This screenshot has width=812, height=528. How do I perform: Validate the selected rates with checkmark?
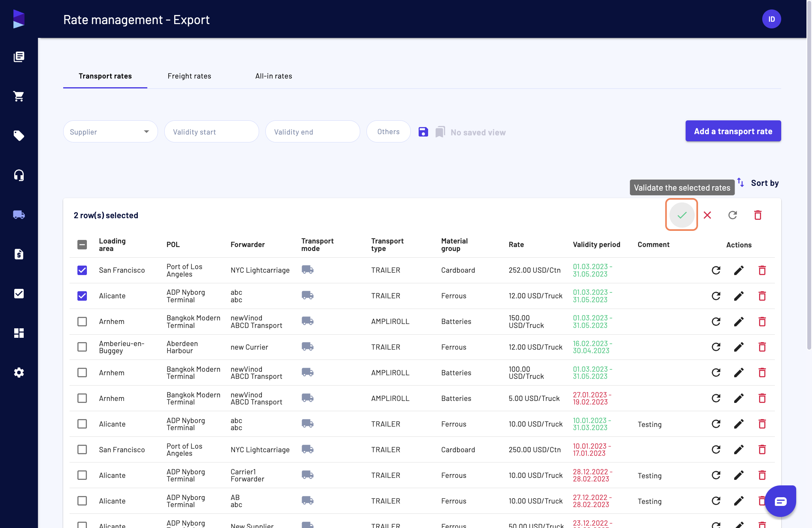click(682, 215)
